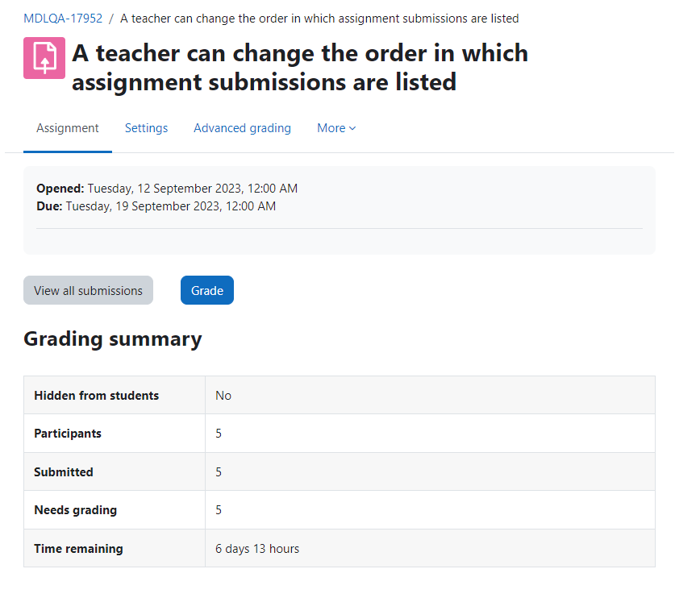Click the chevron beside More
Screen dimensions: 700x598
(352, 128)
